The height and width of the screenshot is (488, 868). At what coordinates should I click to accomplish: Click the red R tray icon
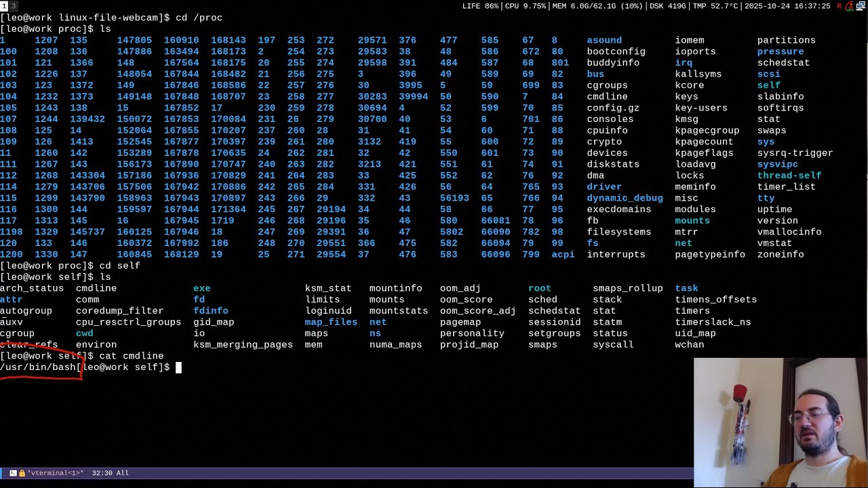840,6
